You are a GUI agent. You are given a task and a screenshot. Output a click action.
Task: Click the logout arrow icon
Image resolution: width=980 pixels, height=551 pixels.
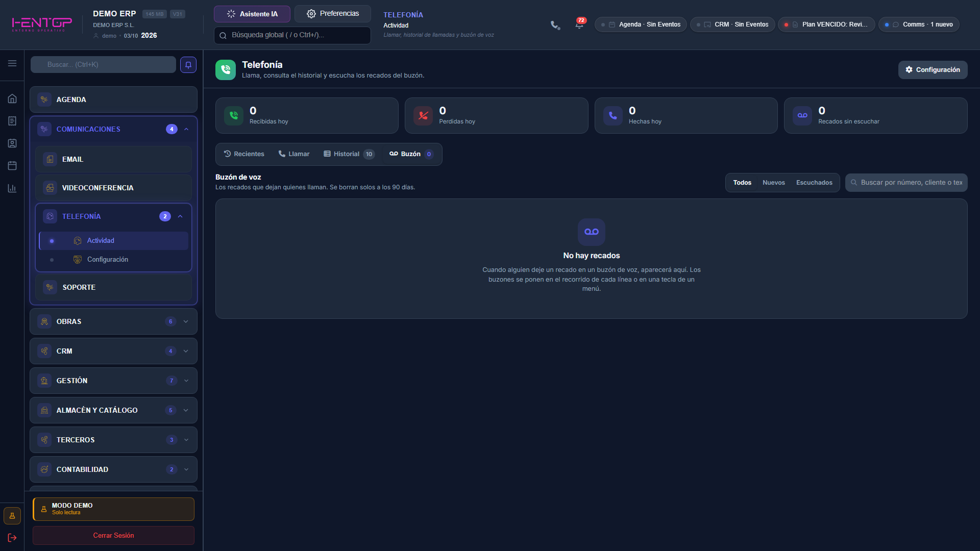pos(12,538)
